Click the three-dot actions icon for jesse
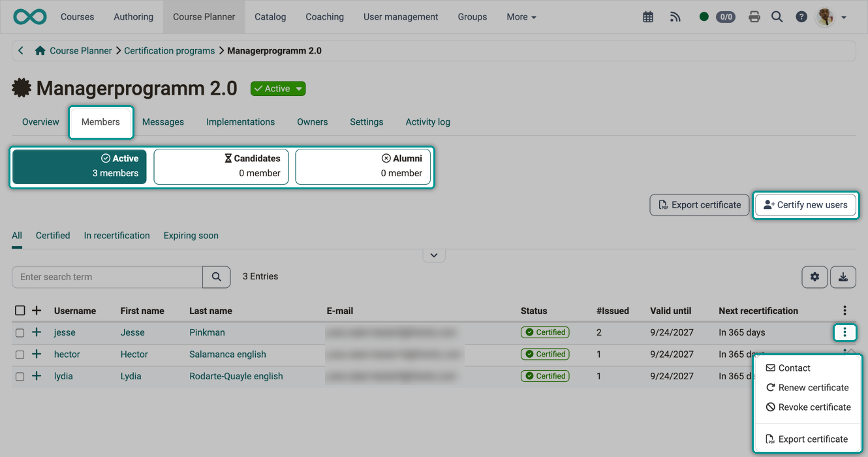The image size is (868, 457). point(845,333)
